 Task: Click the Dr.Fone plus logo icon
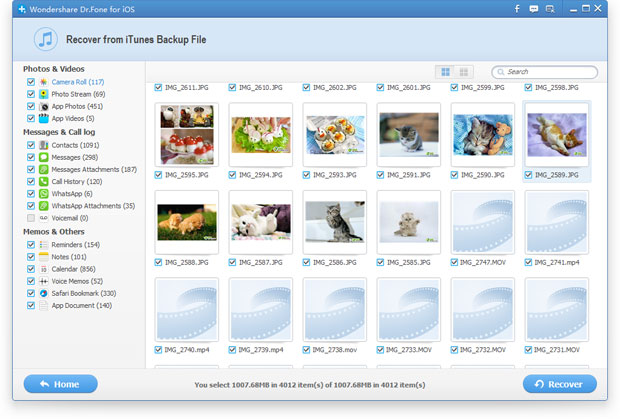tap(22, 9)
